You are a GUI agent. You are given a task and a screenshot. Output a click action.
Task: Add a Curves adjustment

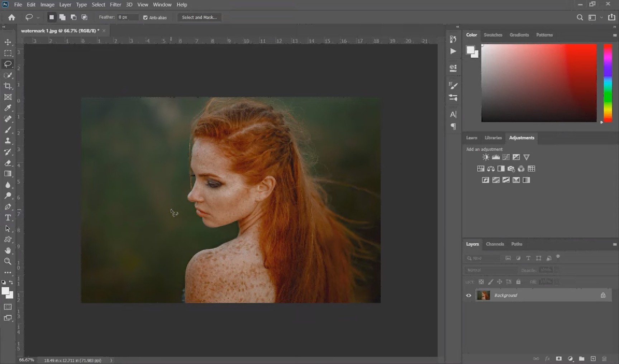pos(506,157)
